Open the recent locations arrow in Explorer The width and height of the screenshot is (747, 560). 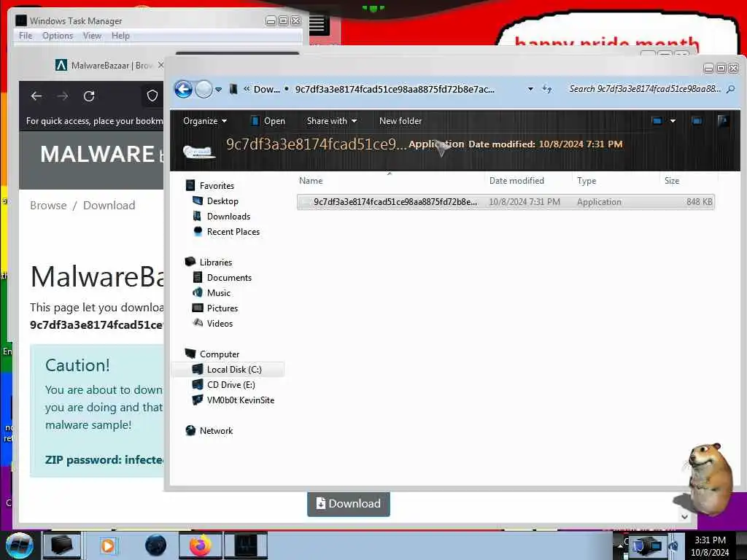[x=218, y=90]
